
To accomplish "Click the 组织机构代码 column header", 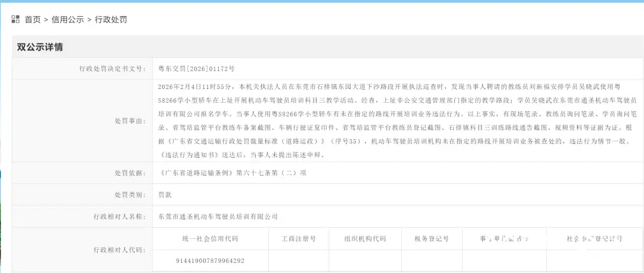I will click(x=365, y=238).
